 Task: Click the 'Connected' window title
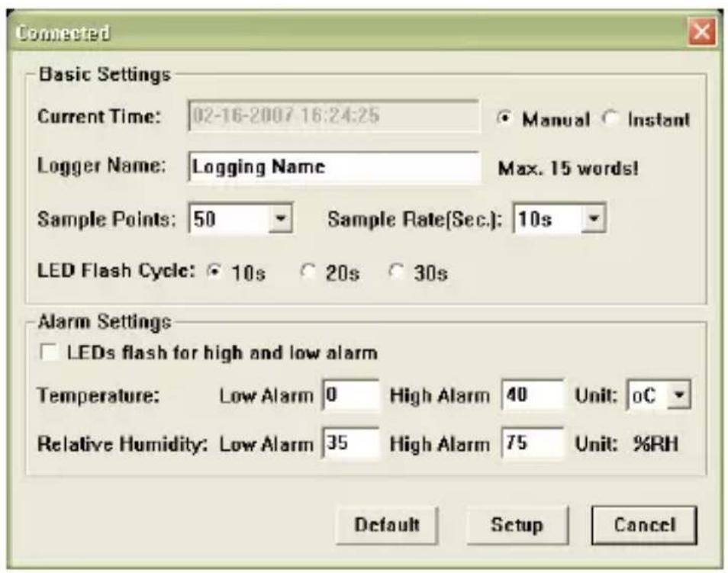[x=63, y=33]
